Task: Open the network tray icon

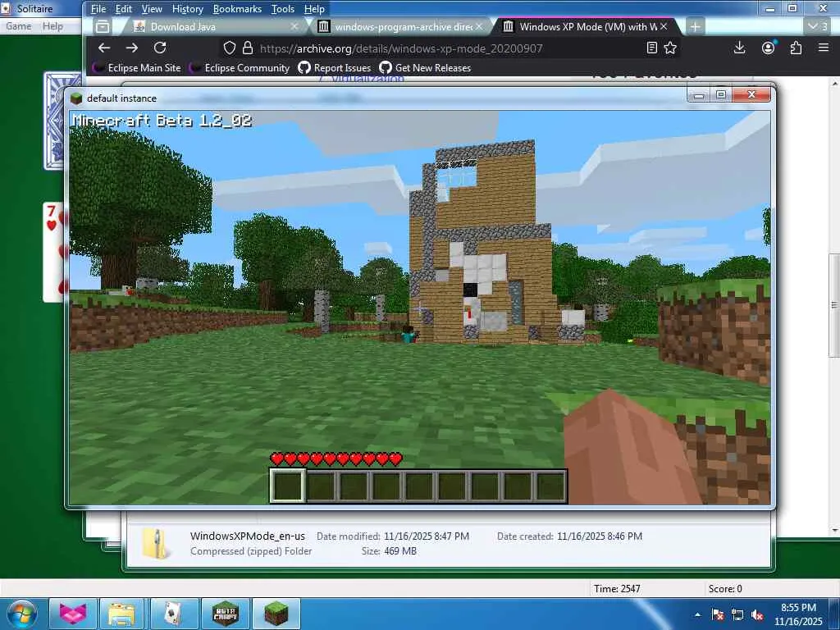Action: [737, 615]
